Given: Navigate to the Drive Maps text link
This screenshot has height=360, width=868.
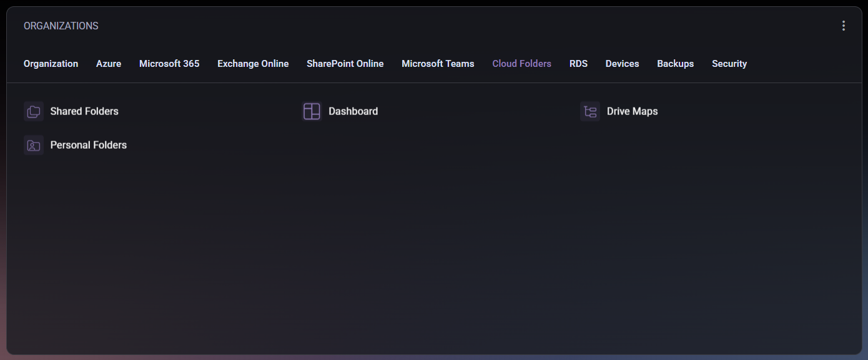Looking at the screenshot, I should tap(632, 111).
